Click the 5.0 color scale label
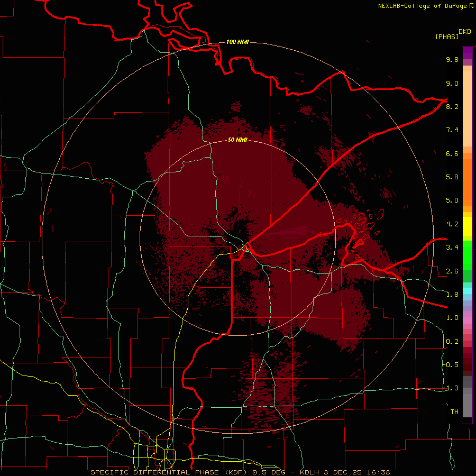The image size is (476, 476). [x=452, y=200]
